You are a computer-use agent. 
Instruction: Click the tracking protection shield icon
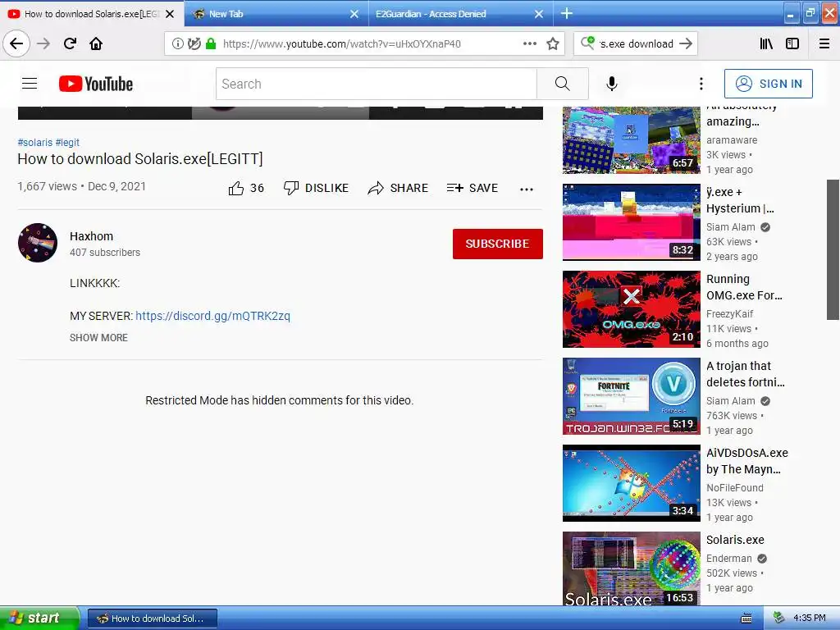(x=194, y=43)
